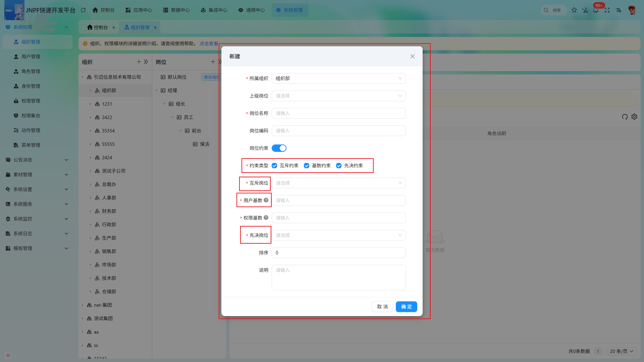Click the 排序 number field

[339, 253]
